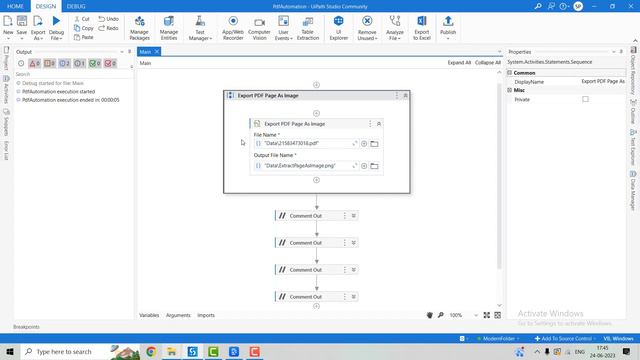This screenshot has height=360, width=640.
Task: Redo the last action
Action: click(x=109, y=28)
